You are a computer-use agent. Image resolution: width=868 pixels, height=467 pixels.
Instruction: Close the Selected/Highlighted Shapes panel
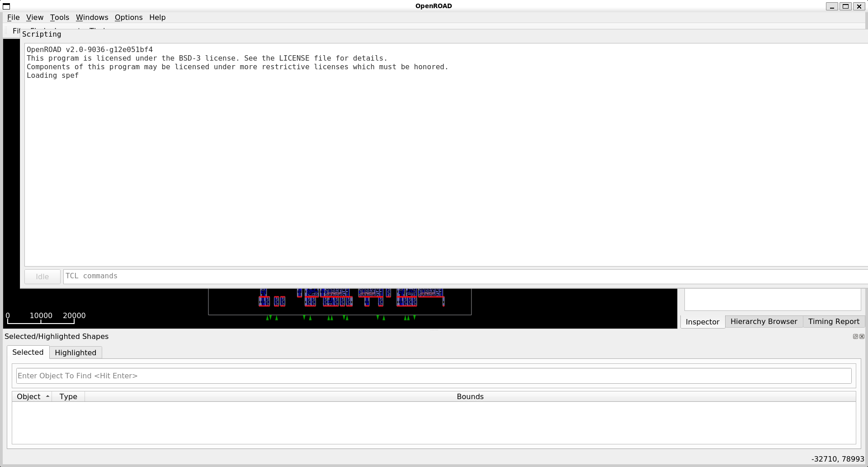[x=862, y=336]
